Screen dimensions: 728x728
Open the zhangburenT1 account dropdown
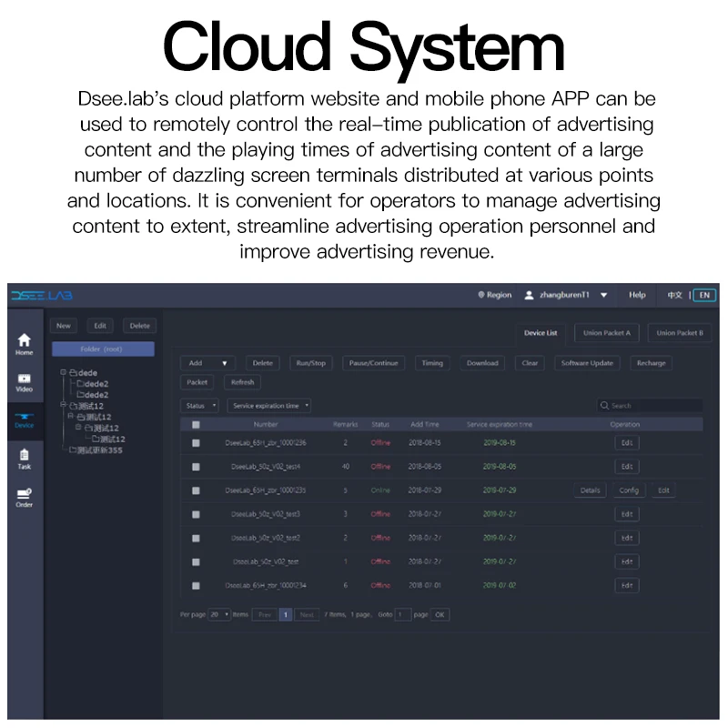click(603, 295)
